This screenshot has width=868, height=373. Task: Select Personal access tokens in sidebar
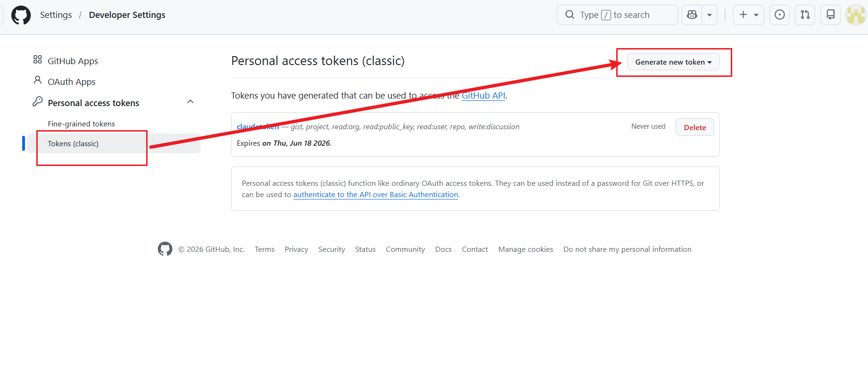click(93, 103)
